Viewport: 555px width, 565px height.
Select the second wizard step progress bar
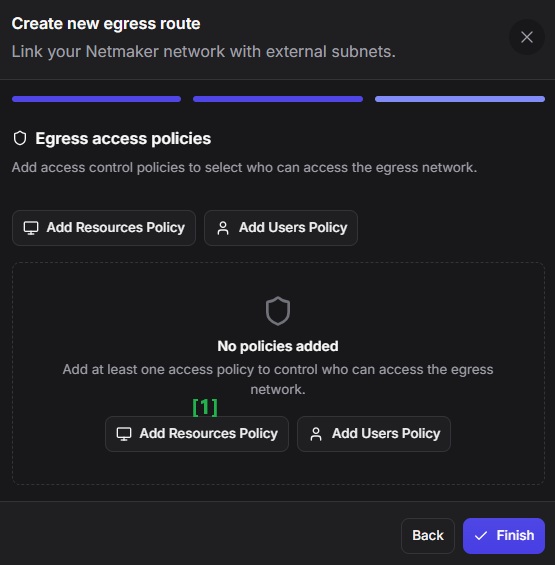click(278, 99)
